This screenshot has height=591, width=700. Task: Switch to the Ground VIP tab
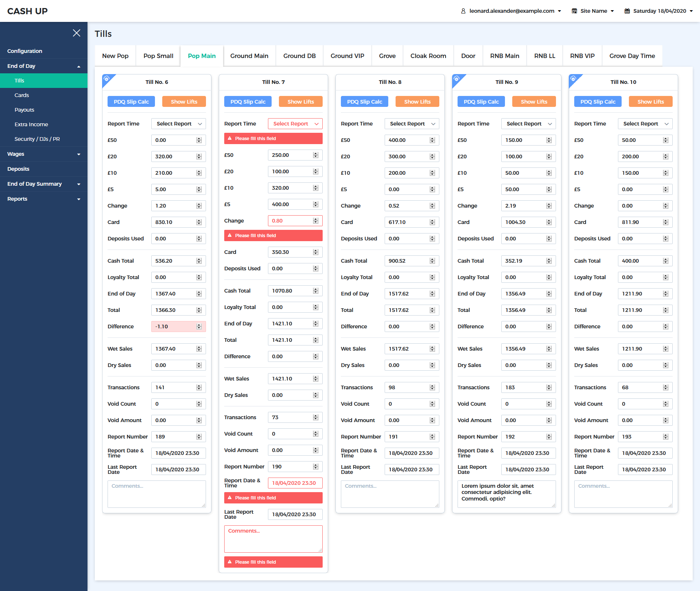(347, 56)
